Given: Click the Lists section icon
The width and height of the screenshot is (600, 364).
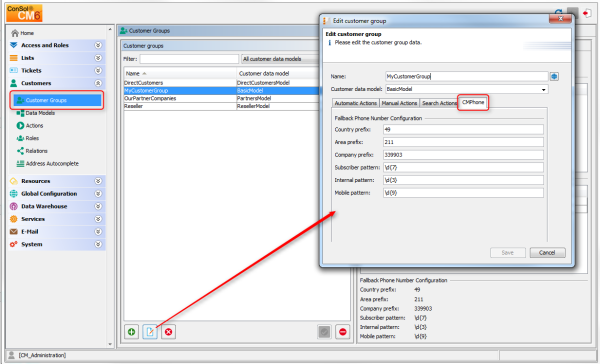Looking at the screenshot, I should (14, 58).
